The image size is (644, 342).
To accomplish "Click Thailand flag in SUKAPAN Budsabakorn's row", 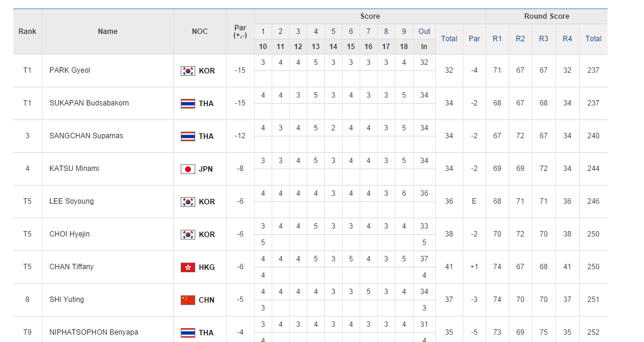I will (187, 104).
